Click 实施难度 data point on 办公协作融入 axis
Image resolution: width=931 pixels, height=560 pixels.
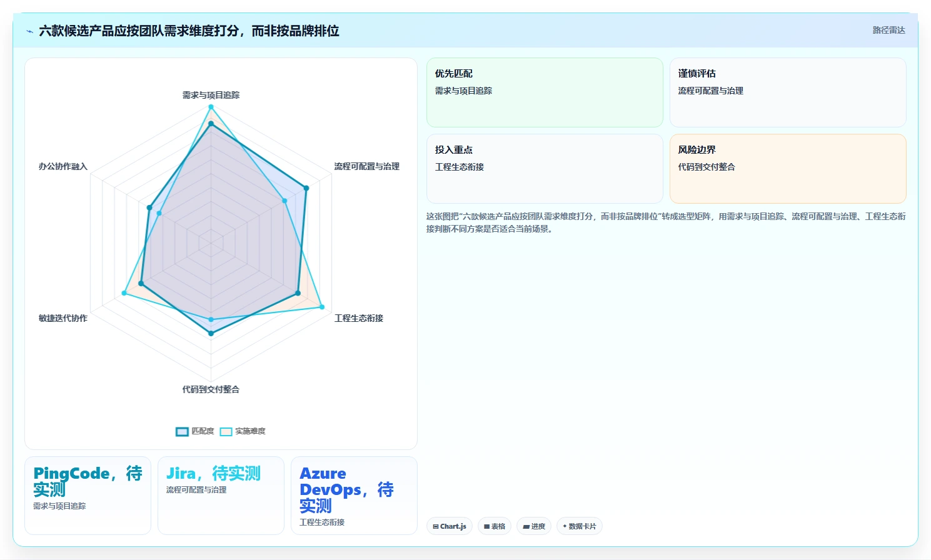pos(159,213)
